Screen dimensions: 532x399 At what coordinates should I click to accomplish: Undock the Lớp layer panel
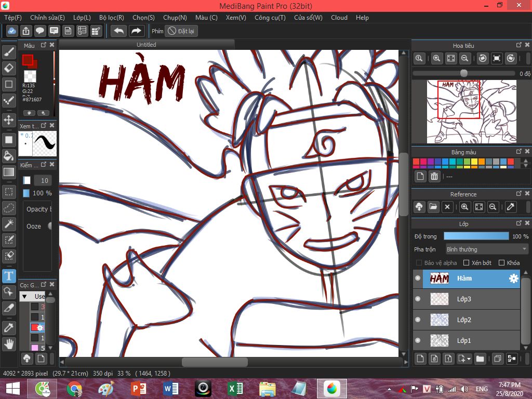tap(519, 223)
